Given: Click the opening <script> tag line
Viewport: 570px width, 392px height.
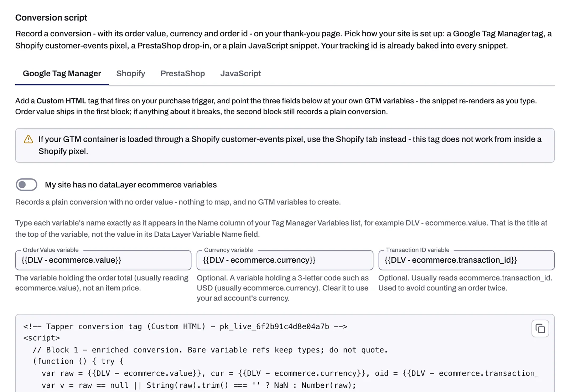Looking at the screenshot, I should coord(42,338).
